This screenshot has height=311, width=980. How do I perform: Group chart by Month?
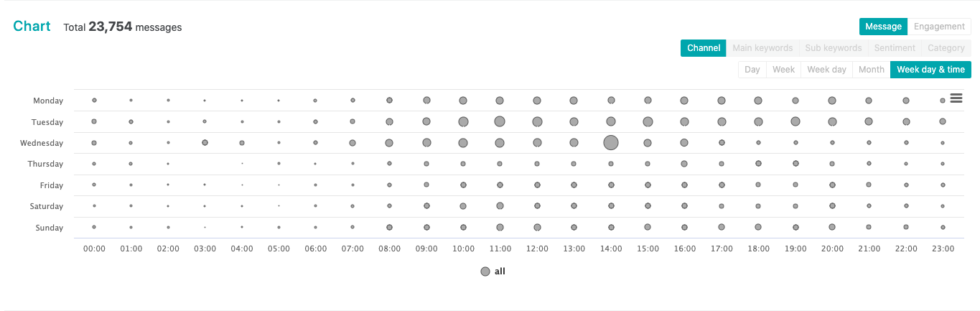871,70
